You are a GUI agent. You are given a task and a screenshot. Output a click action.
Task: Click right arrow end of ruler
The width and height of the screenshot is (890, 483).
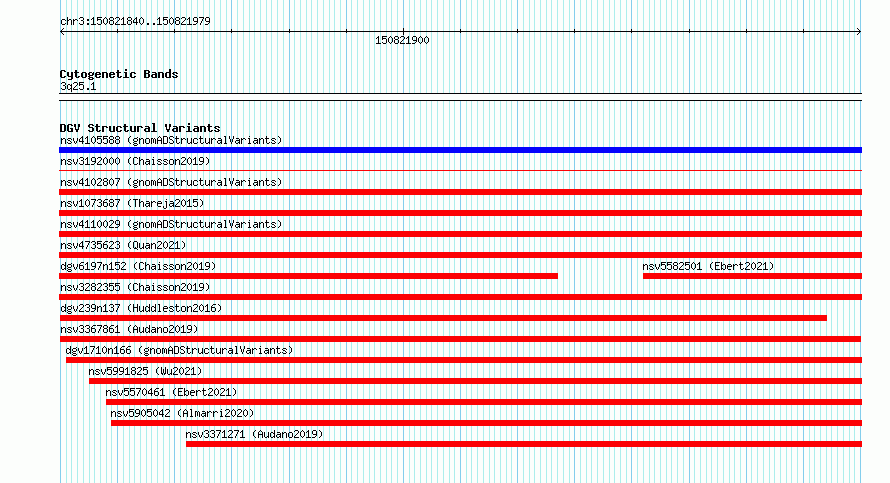(858, 32)
